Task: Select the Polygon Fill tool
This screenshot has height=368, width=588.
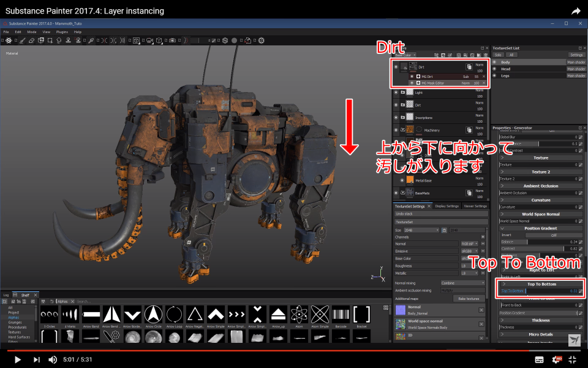Action: coord(50,40)
